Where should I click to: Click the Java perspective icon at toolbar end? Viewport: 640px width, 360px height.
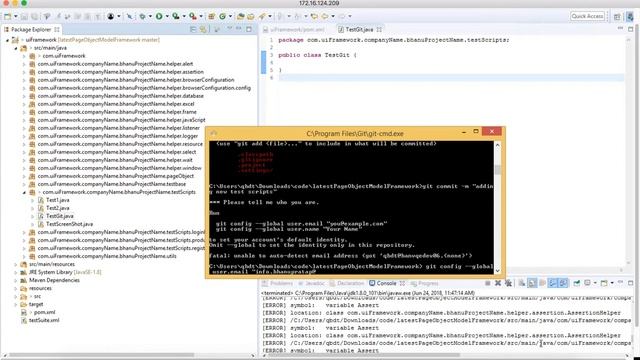(x=630, y=16)
